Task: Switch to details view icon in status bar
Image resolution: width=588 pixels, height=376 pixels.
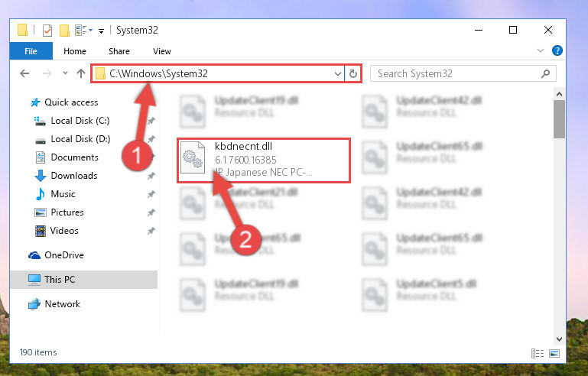Action: (x=538, y=353)
